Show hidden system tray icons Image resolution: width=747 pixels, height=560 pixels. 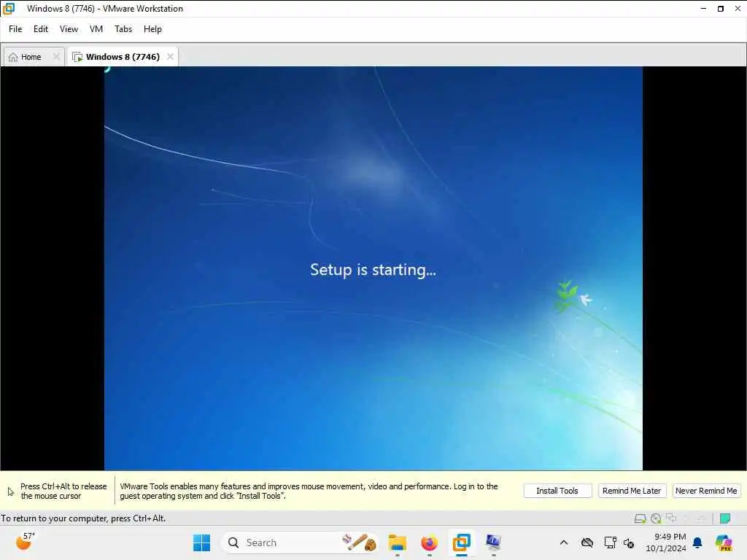(x=564, y=542)
